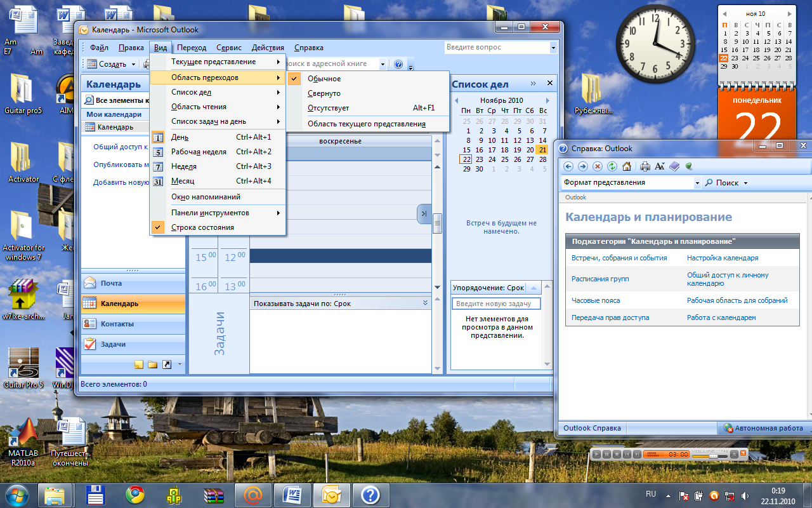Image resolution: width=812 pixels, height=508 pixels.
Task: Open the folder list icon in navigation footer
Action: click(x=152, y=364)
